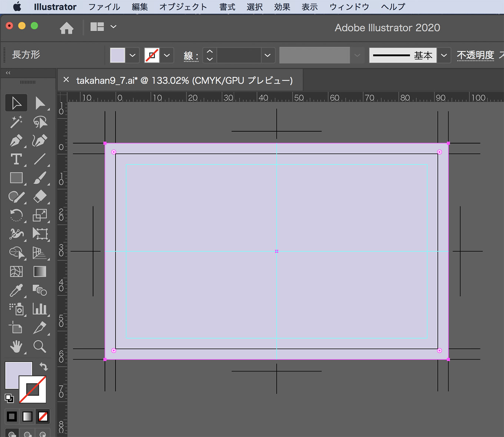Select the Hand tool
This screenshot has height=437, width=504.
click(16, 346)
